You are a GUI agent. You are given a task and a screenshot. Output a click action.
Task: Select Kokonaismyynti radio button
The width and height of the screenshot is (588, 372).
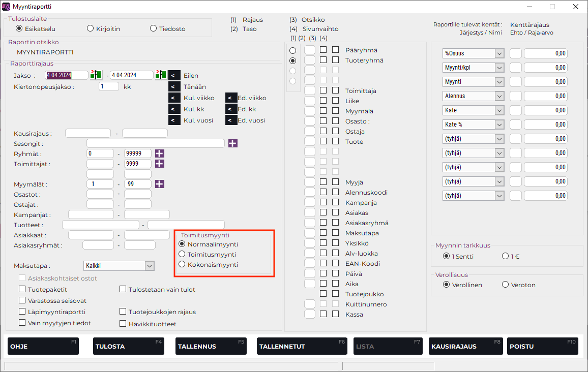[182, 264]
